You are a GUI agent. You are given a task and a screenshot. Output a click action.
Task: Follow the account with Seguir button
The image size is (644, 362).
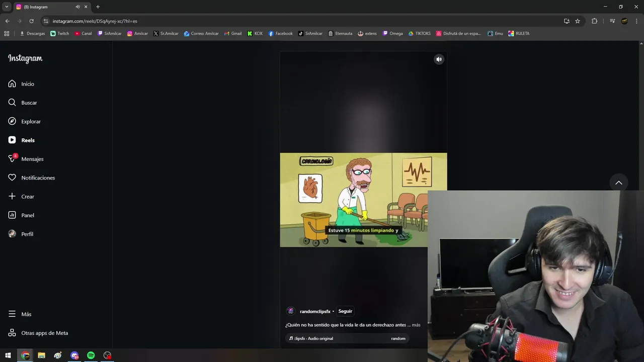pos(345,311)
